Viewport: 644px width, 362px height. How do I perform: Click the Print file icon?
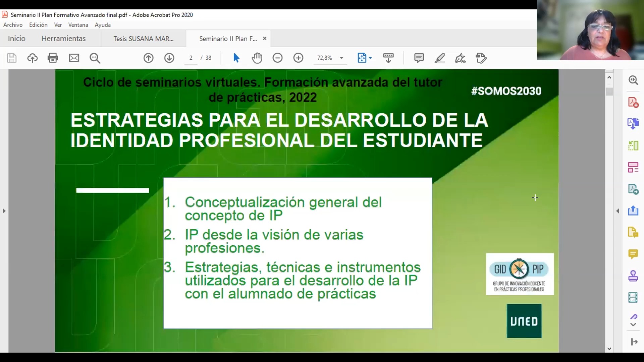[53, 58]
